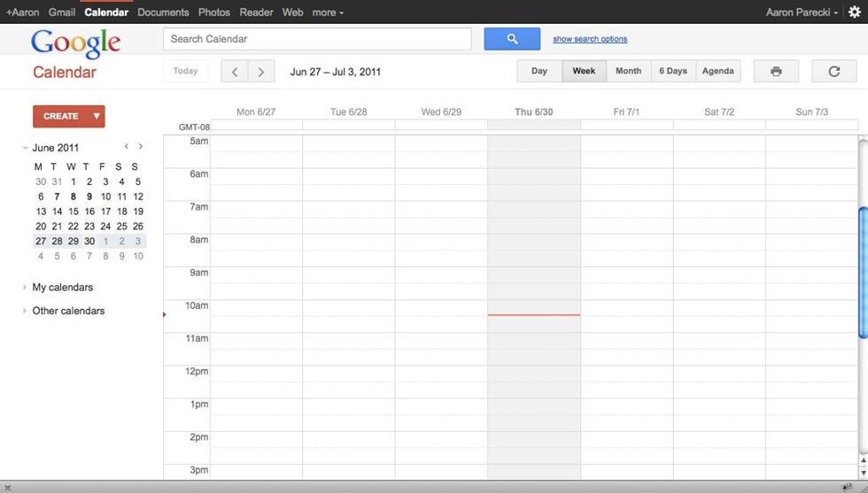The image size is (868, 493).
Task: Open the +Aaron profile link
Action: click(x=23, y=12)
